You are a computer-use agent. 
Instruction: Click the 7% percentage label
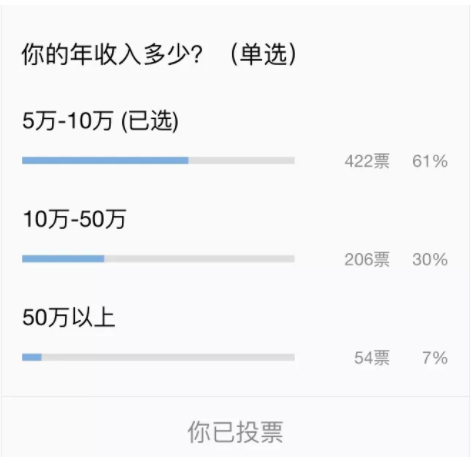click(x=435, y=358)
